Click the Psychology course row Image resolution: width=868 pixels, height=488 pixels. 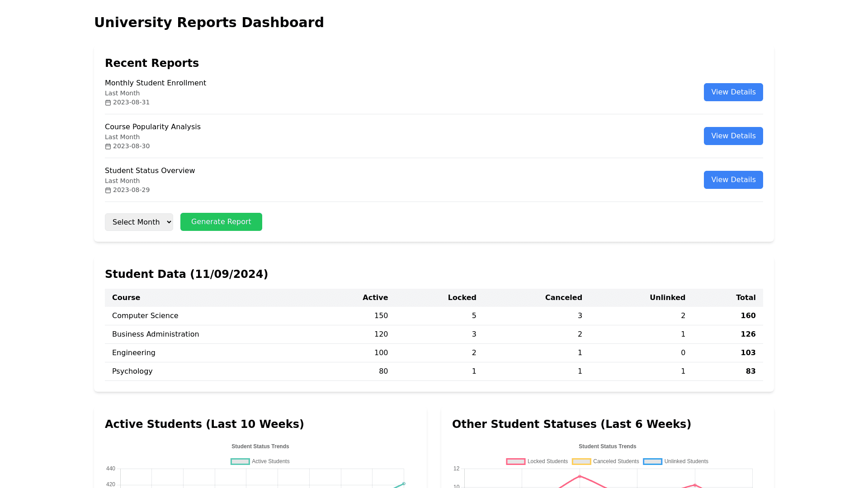click(x=132, y=371)
